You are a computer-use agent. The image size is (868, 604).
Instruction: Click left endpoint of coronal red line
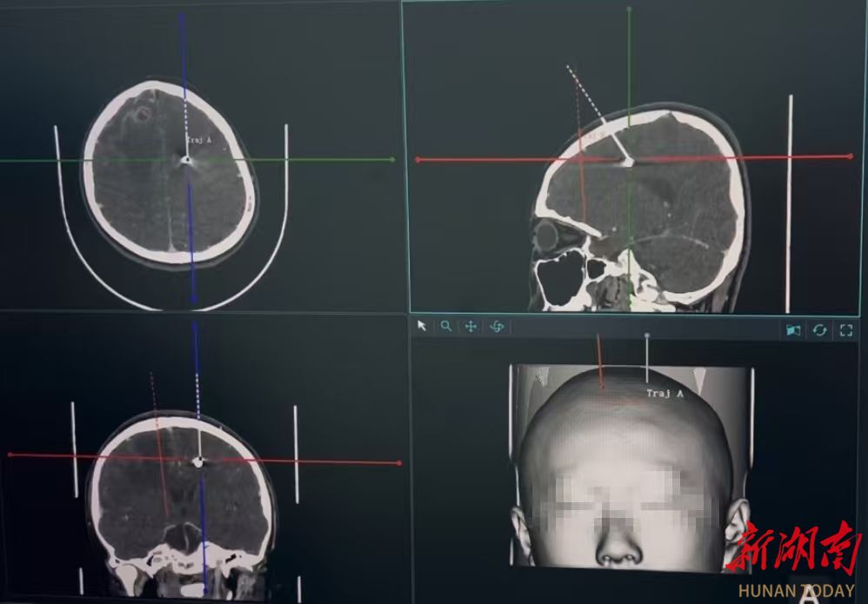[x=10, y=455]
